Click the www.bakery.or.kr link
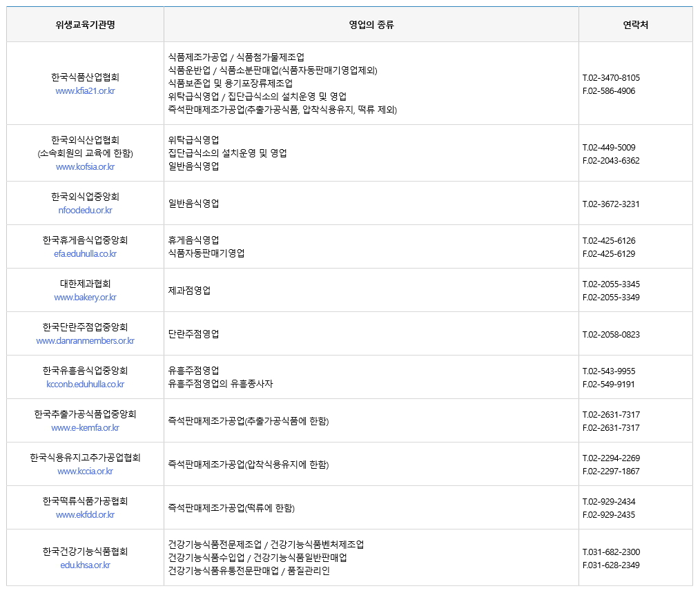 (86, 297)
